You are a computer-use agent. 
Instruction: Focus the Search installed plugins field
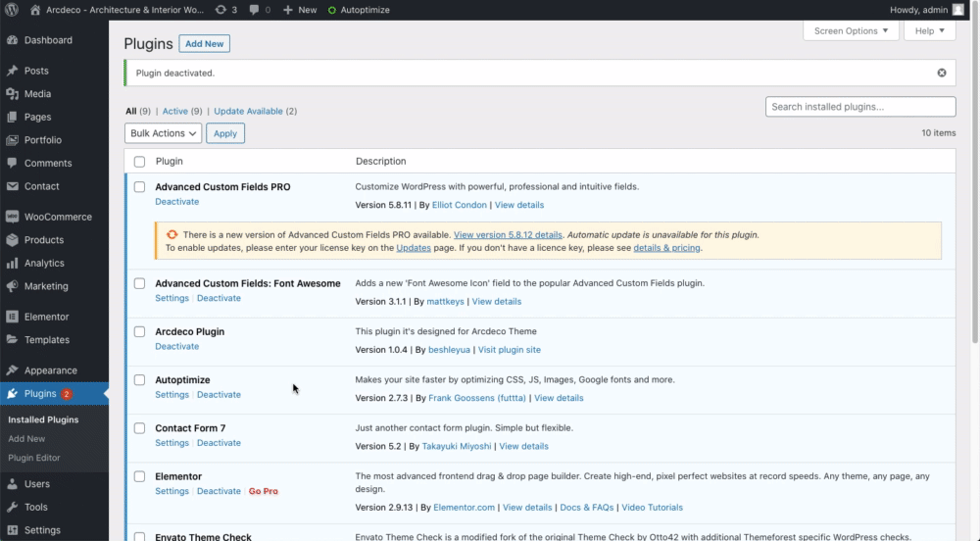pyautogui.click(x=860, y=107)
